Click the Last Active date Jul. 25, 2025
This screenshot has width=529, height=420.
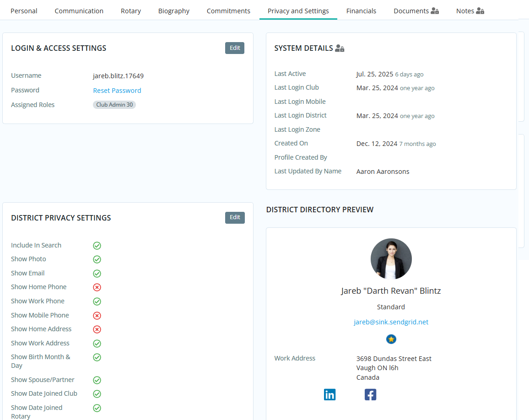[x=375, y=74]
